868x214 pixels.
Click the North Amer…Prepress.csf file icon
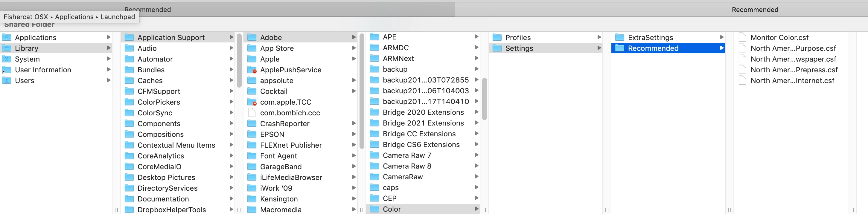(x=742, y=70)
